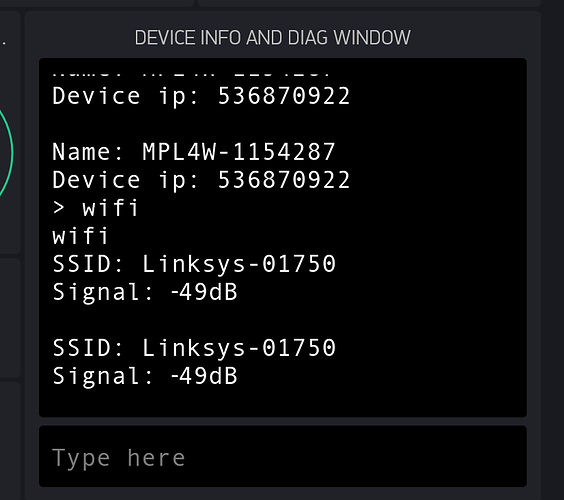Select the last SSID Linksys-01750 line
This screenshot has height=500, width=564.
[194, 348]
